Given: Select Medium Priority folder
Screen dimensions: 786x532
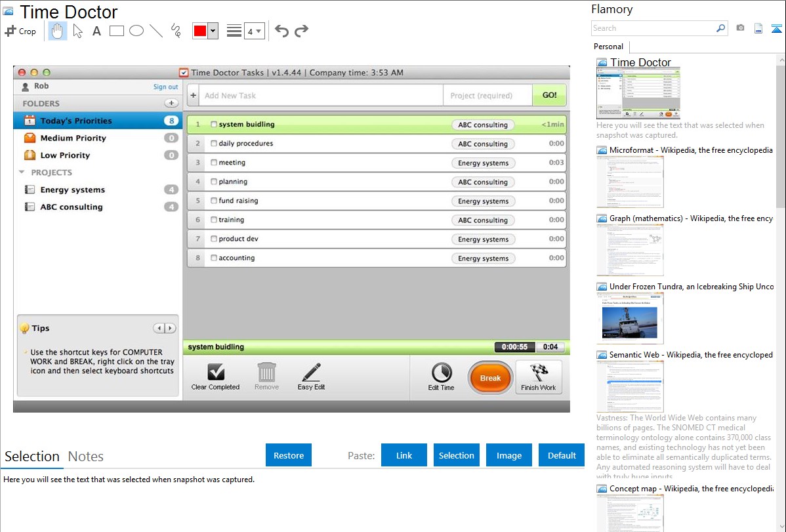Looking at the screenshot, I should click(x=98, y=138).
